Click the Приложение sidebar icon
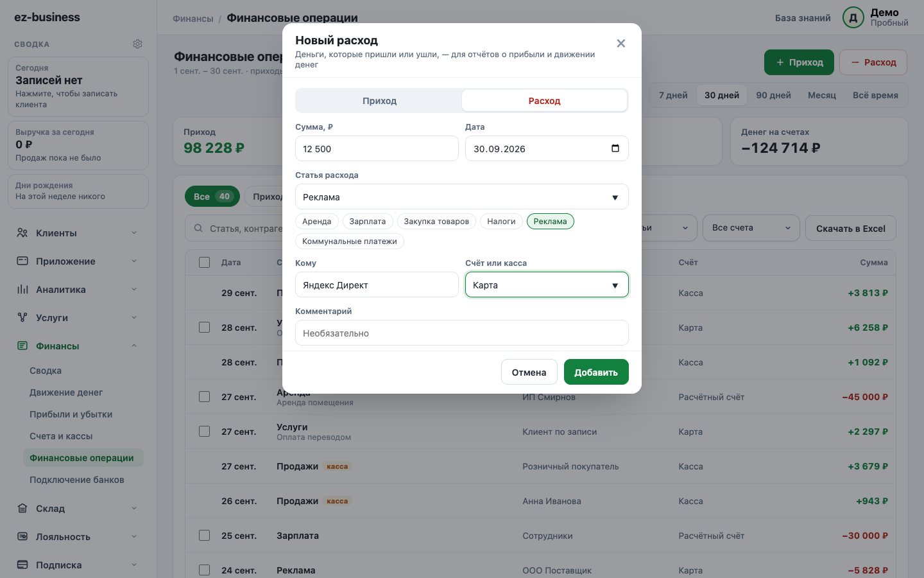This screenshot has height=578, width=924. pos(22,261)
